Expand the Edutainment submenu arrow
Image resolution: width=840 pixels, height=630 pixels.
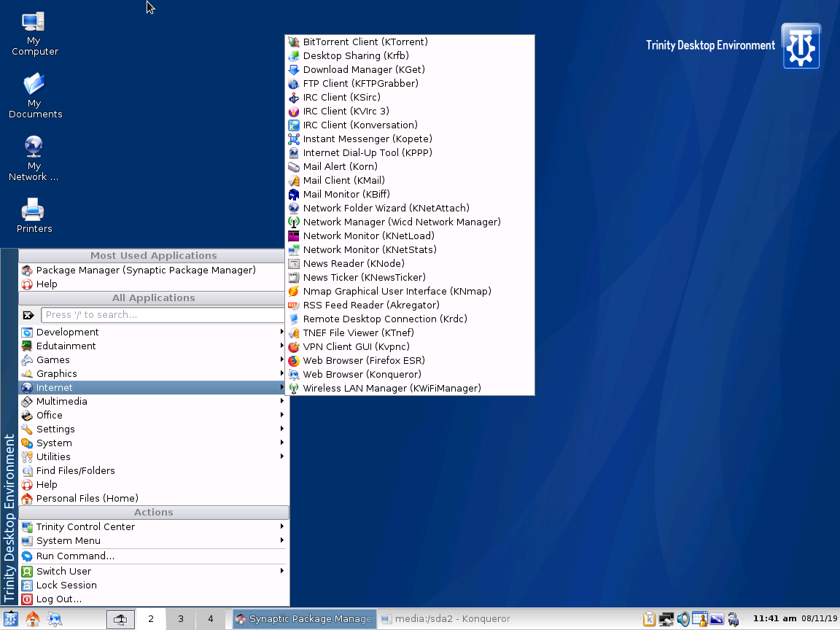tap(281, 346)
